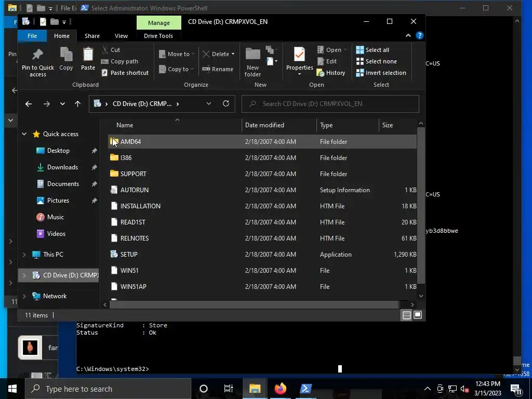Open the Windows Start menu
The width and height of the screenshot is (532, 399).
pos(12,389)
